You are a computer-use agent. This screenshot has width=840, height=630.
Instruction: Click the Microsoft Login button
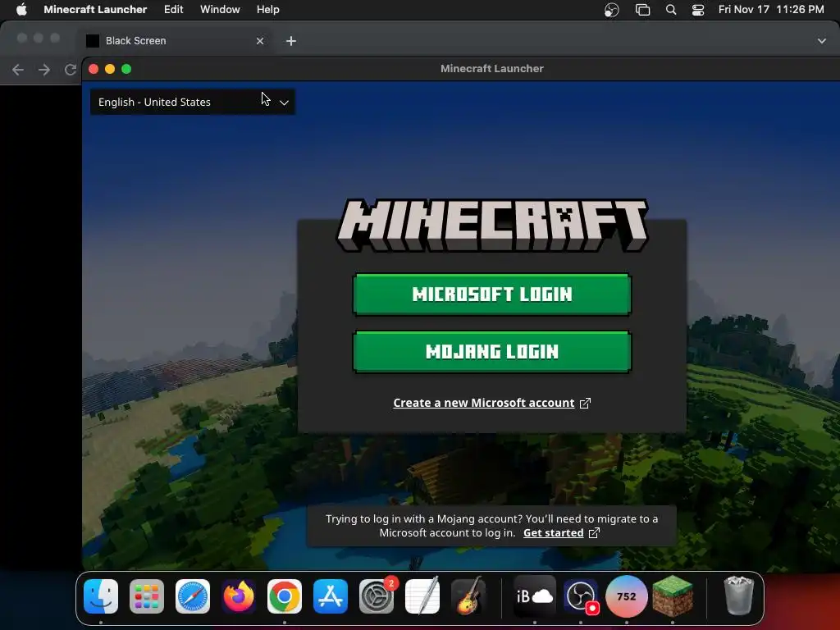tap(492, 294)
